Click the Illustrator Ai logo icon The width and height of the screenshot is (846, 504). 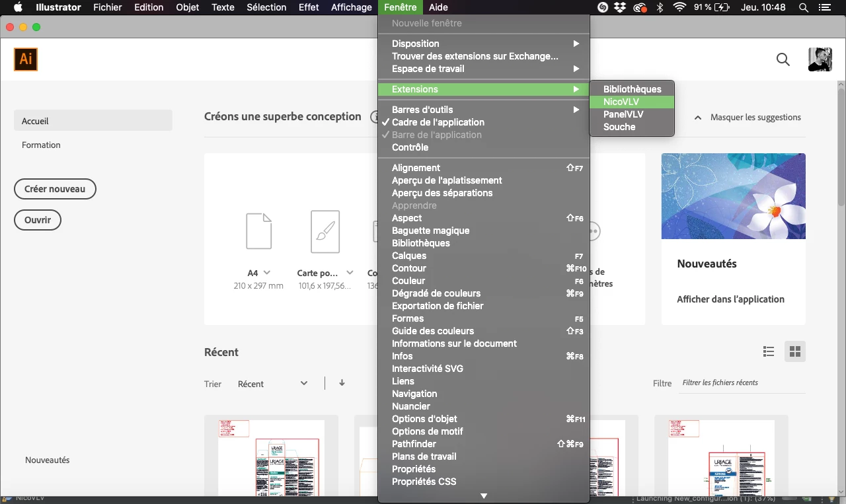coord(26,59)
